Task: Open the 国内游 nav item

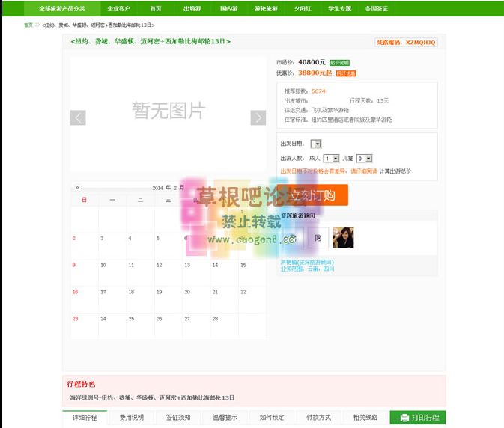Action: coord(229,9)
